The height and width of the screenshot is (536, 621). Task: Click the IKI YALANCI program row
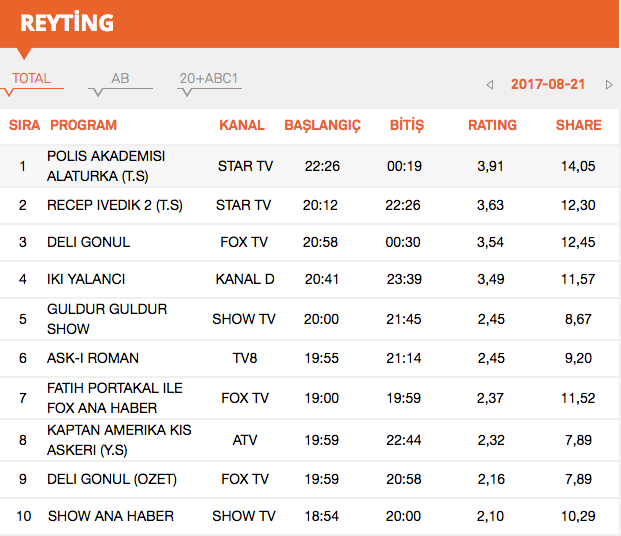click(86, 280)
